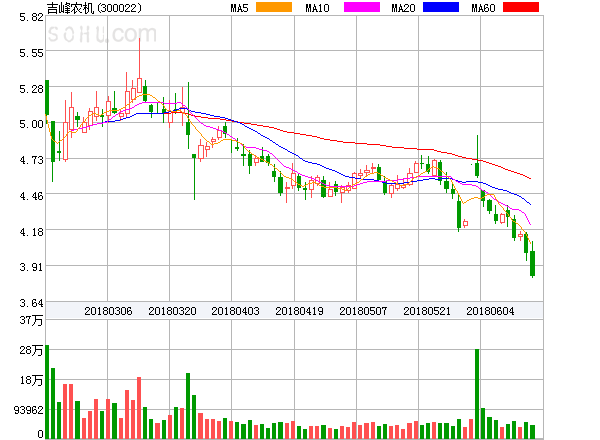Click the 20180403 date label
Screen dimensions: 600x440
tap(235, 311)
